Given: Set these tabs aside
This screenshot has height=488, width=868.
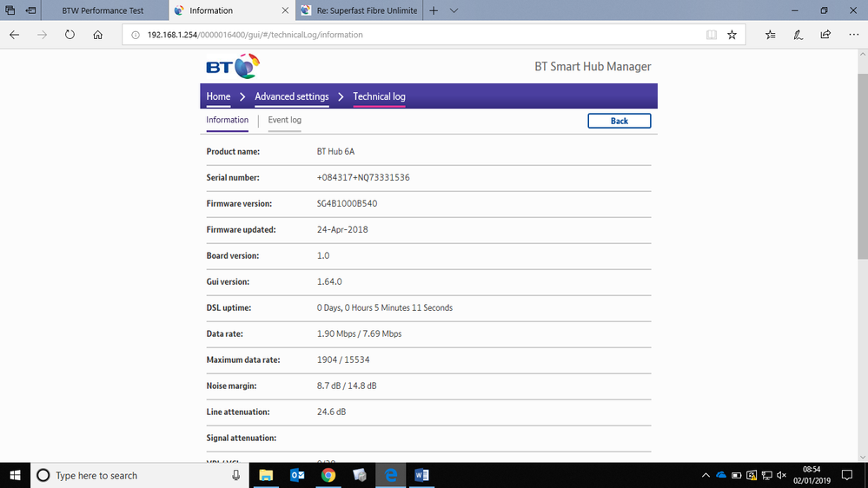Looking at the screenshot, I should pos(31,10).
